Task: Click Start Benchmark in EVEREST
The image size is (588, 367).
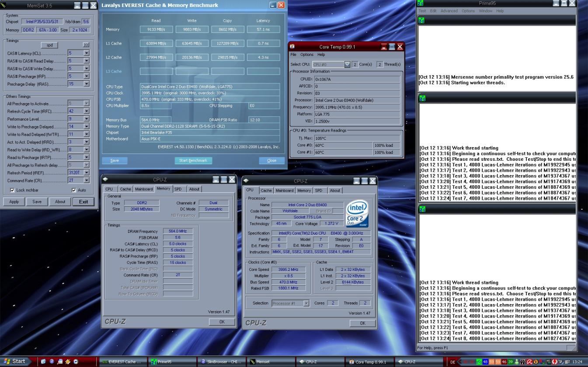Action: 193,160
